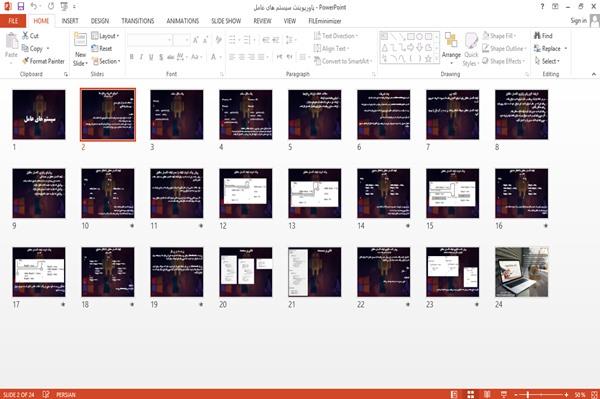The width and height of the screenshot is (600, 399).
Task: Select slide 12 thumbnail
Action: tap(246, 193)
